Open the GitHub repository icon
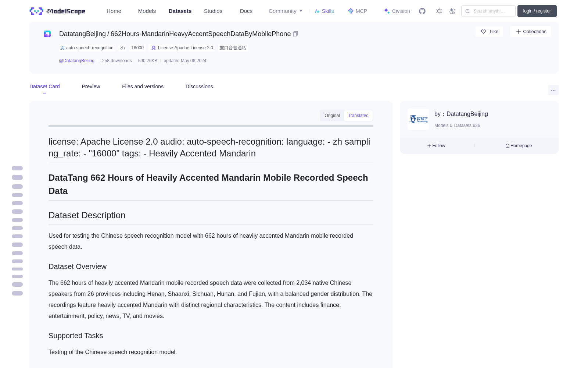This screenshot has height=368, width=588. (422, 11)
